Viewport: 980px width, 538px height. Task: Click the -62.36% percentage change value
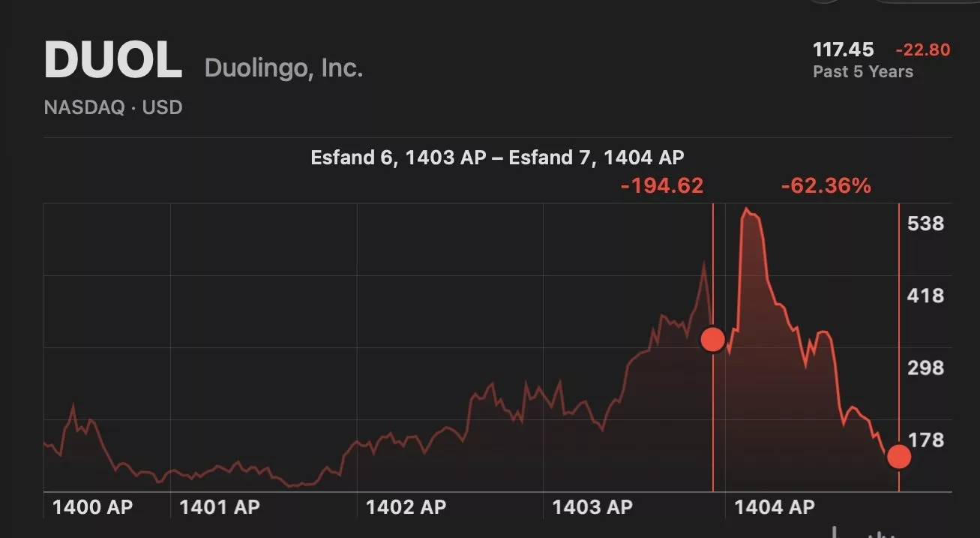tap(826, 185)
